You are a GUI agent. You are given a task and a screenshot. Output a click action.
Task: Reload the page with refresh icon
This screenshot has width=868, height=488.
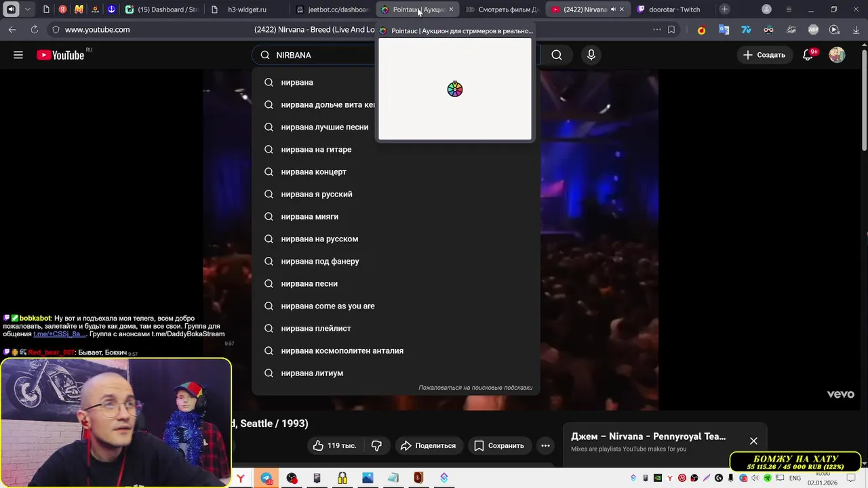click(35, 30)
